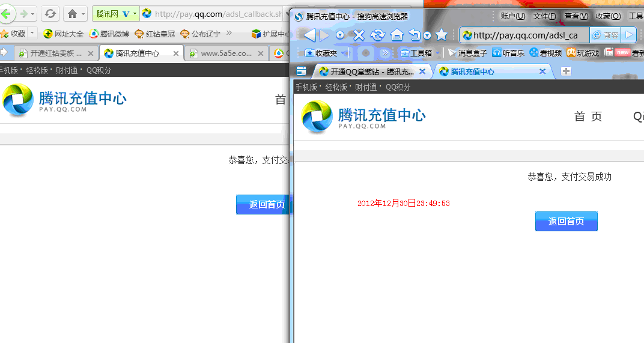Open 玩游戏 games shortcut
The width and height of the screenshot is (644, 343).
(583, 53)
